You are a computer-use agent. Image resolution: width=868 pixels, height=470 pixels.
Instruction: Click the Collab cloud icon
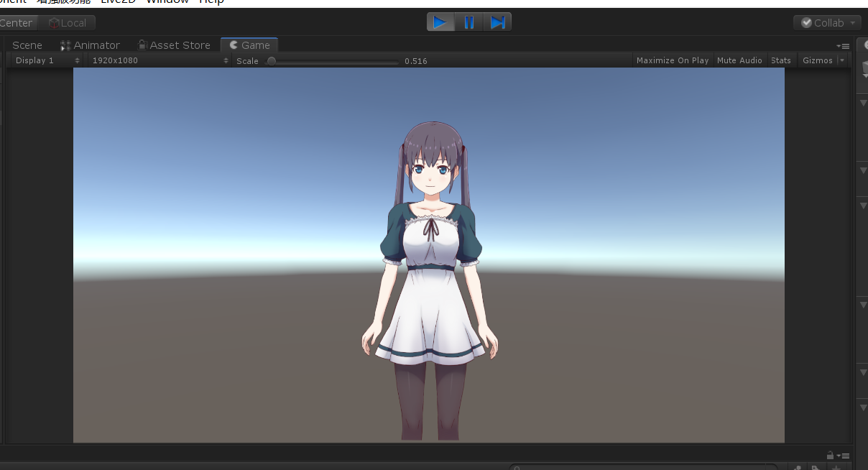click(806, 22)
